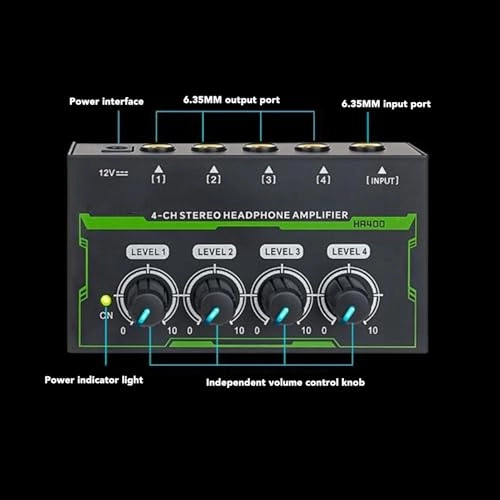Click the triangle marker above [3]
500x500 pixels.
point(269,170)
